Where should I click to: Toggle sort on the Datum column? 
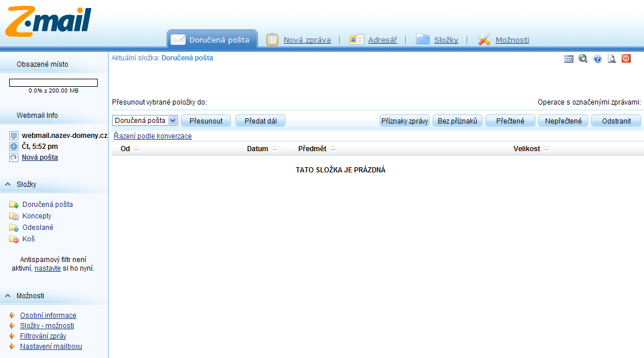coord(275,149)
